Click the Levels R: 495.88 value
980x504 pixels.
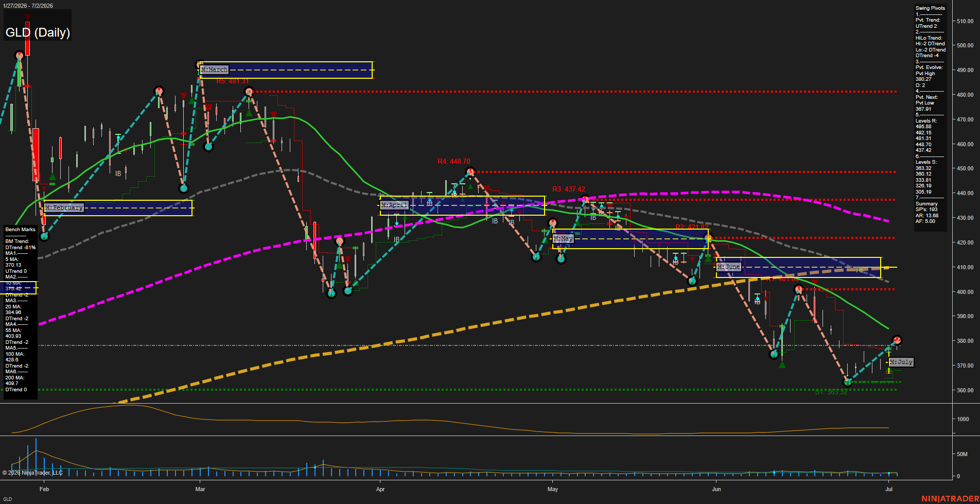pos(923,127)
